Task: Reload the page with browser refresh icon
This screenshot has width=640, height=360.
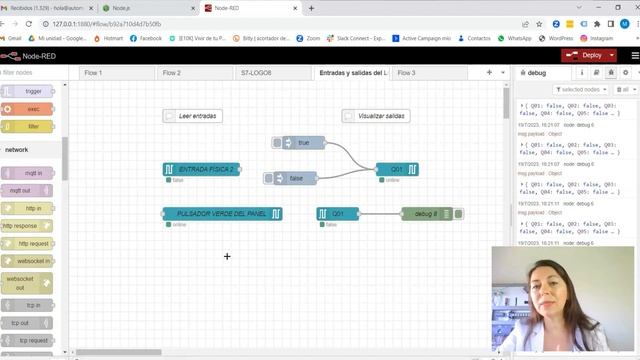Action: [x=29, y=24]
